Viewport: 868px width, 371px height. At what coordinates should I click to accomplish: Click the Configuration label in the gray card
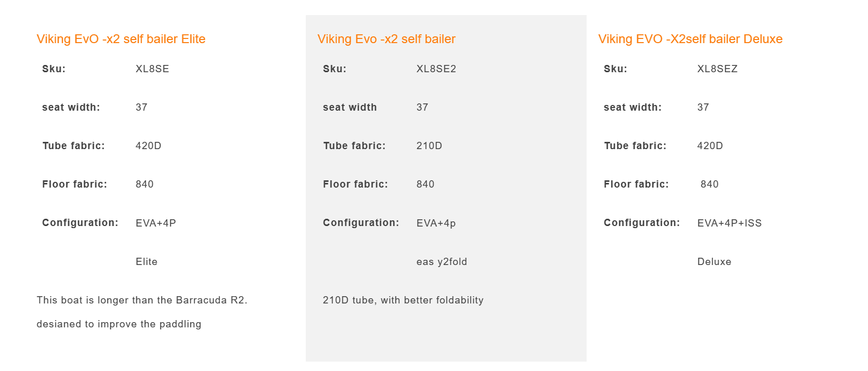tap(361, 222)
